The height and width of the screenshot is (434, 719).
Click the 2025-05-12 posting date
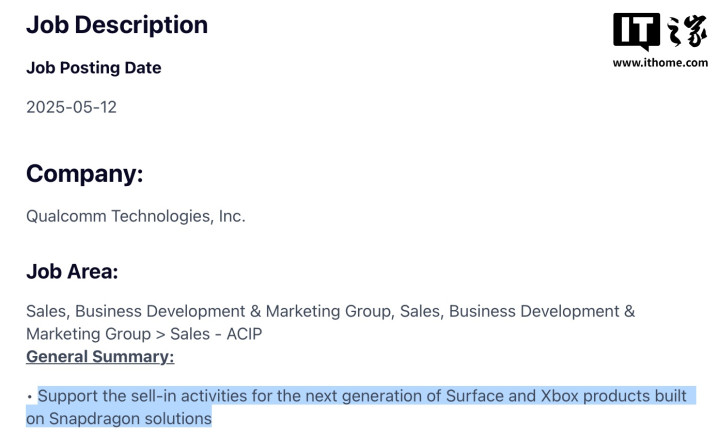point(72,107)
